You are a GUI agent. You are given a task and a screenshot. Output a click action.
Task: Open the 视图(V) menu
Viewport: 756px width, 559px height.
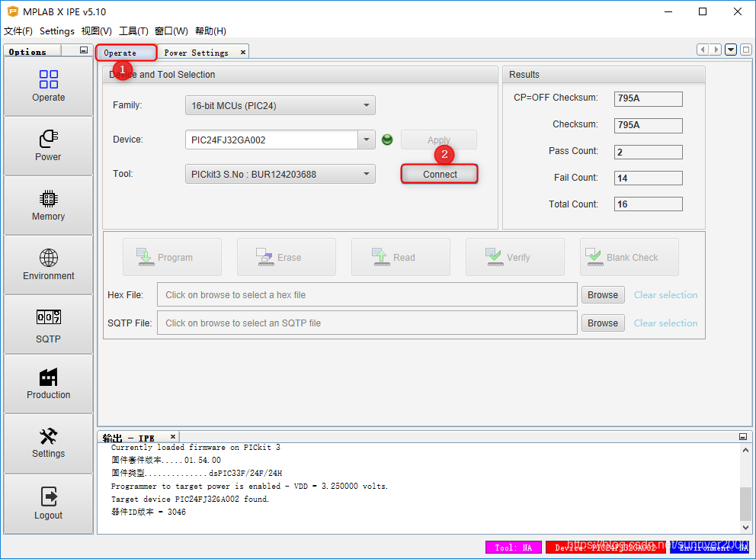point(97,31)
